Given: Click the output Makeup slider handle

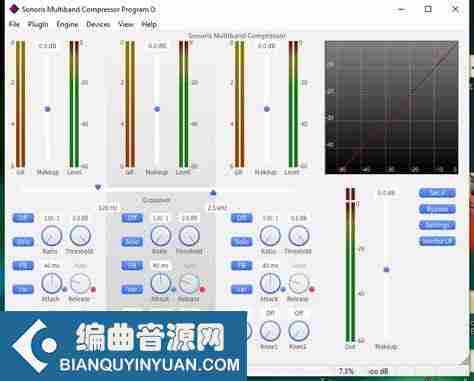Looking at the screenshot, I should point(387,269).
